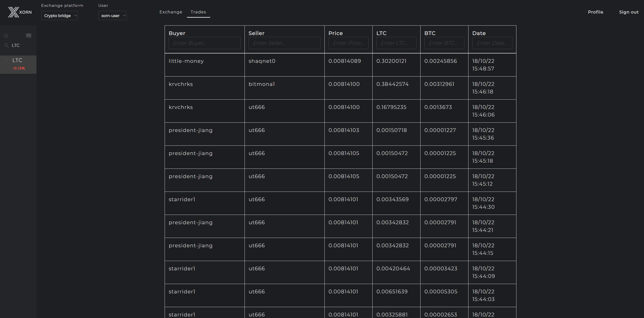
Task: Click the Price column header
Action: [x=336, y=33]
